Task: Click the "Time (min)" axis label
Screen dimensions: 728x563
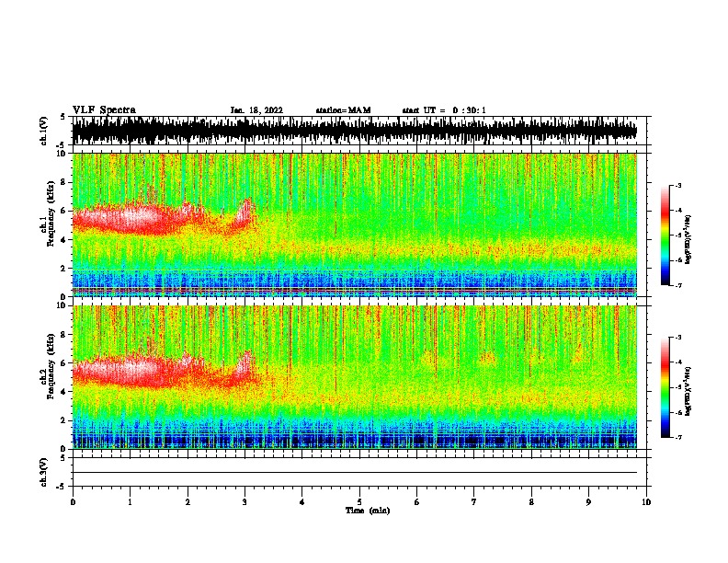Action: coord(368,511)
